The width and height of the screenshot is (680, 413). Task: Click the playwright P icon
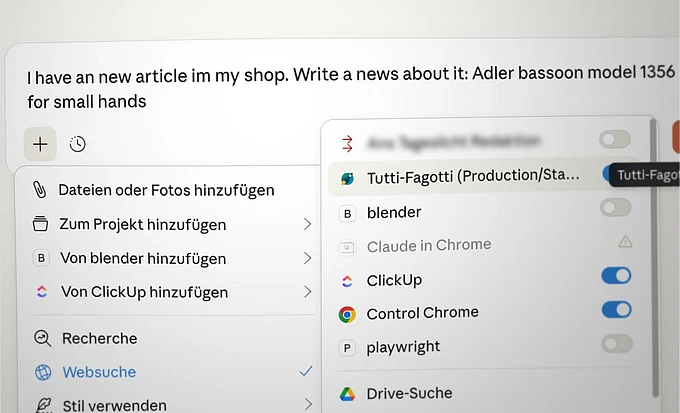point(347,348)
